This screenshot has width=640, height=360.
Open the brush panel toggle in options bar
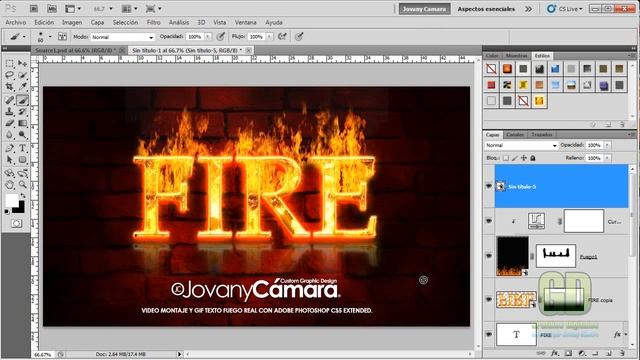point(62,37)
